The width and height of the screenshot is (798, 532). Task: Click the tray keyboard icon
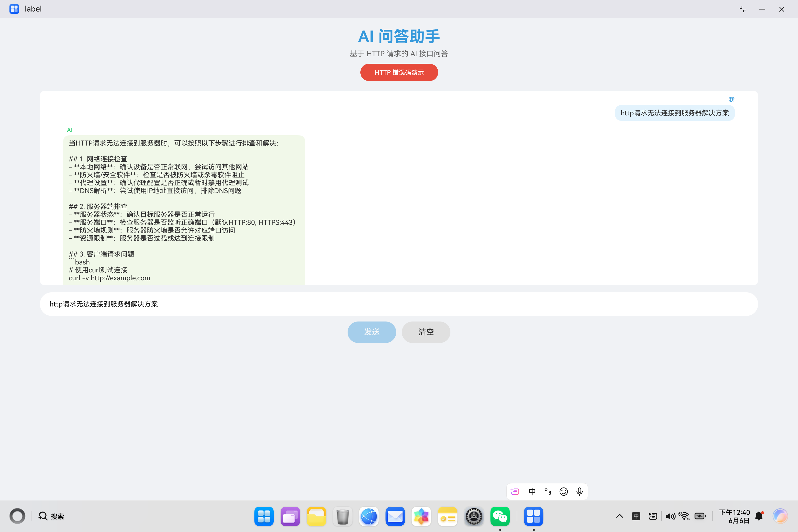tap(652, 516)
